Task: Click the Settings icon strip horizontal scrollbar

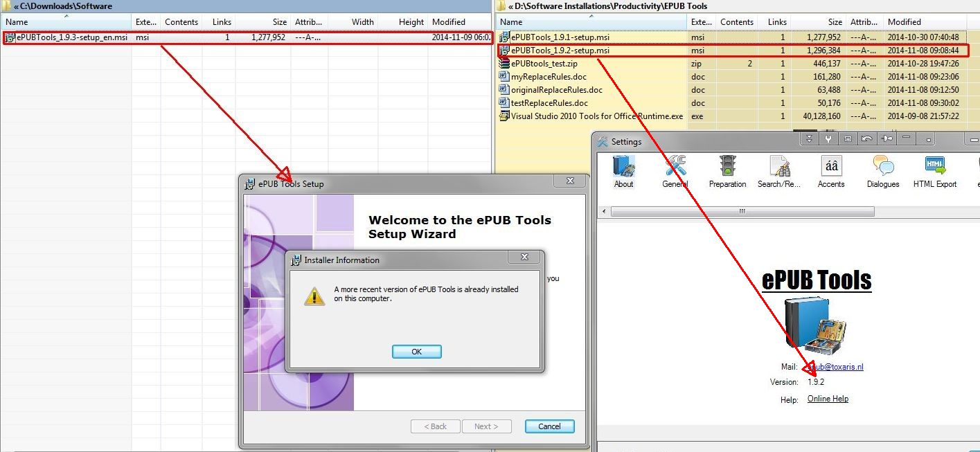Action: pos(744,211)
